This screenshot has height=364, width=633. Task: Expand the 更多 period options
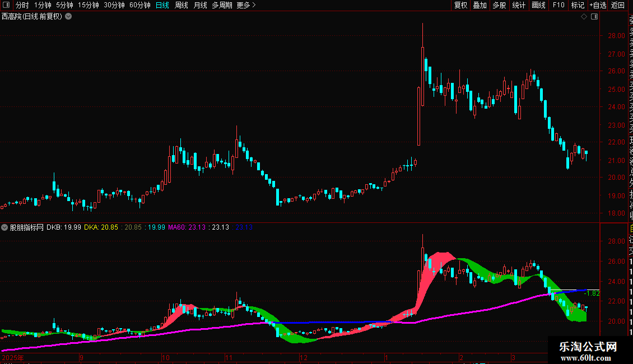[246, 5]
